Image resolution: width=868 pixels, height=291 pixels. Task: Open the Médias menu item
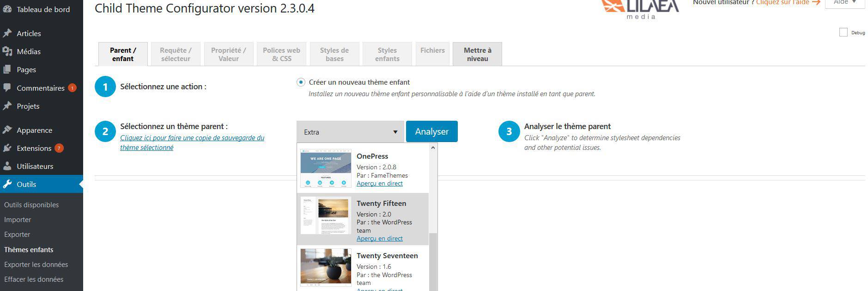point(42,51)
